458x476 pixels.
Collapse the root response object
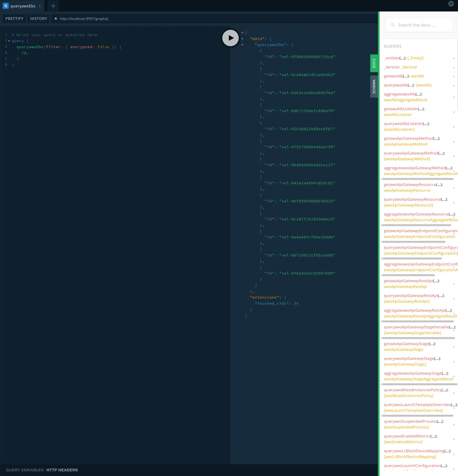pos(242,33)
